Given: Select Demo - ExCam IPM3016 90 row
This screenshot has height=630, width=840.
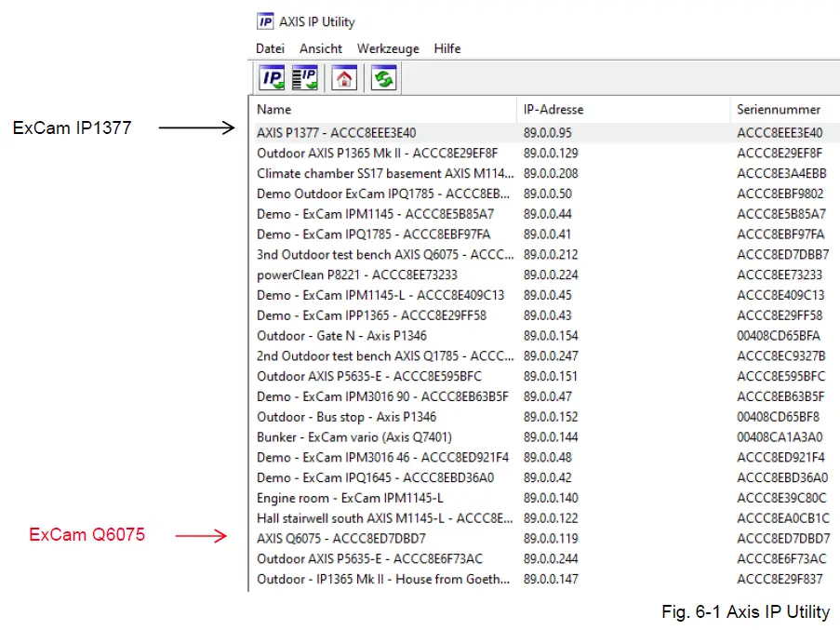Looking at the screenshot, I should point(545,397).
